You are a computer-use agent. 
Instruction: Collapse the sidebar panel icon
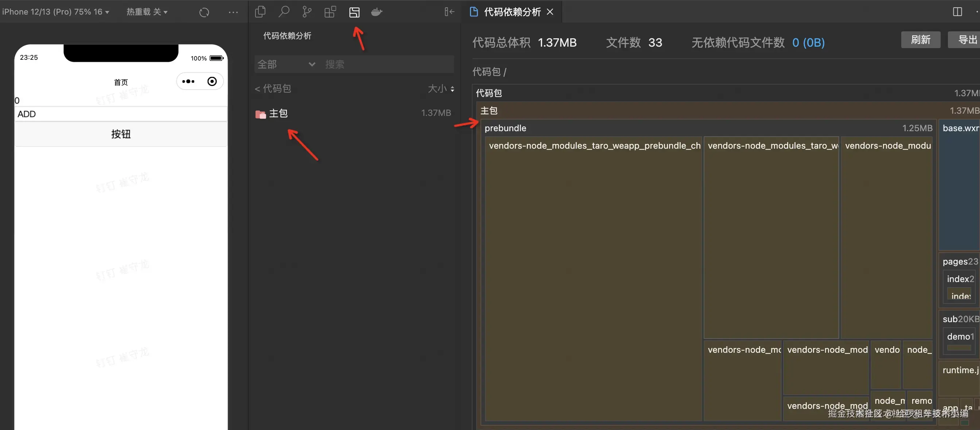tap(449, 12)
